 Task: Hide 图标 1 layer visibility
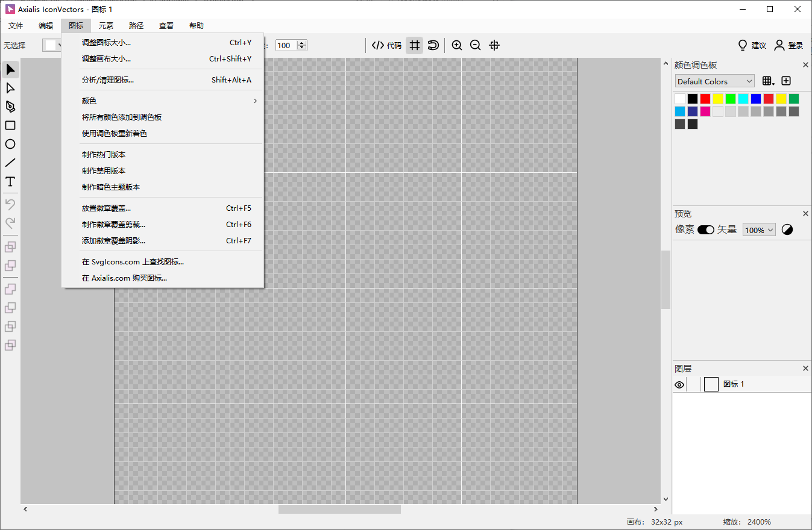pyautogui.click(x=679, y=384)
